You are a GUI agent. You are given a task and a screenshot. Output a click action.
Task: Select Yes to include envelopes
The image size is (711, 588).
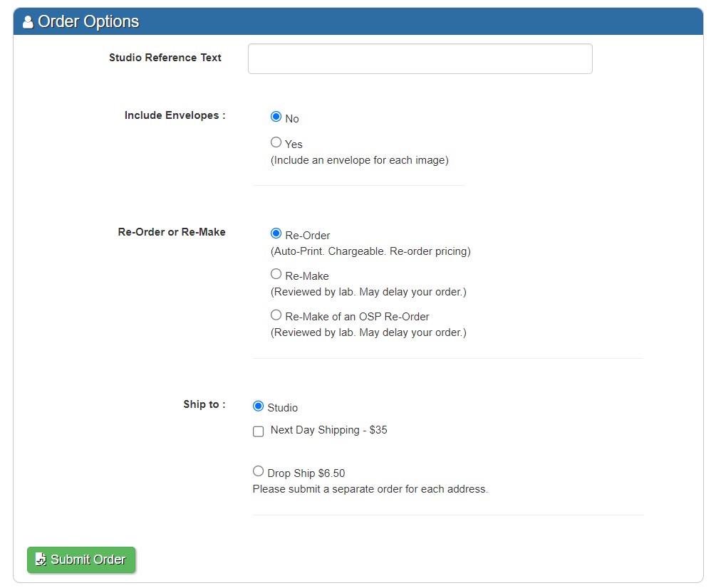click(x=276, y=142)
